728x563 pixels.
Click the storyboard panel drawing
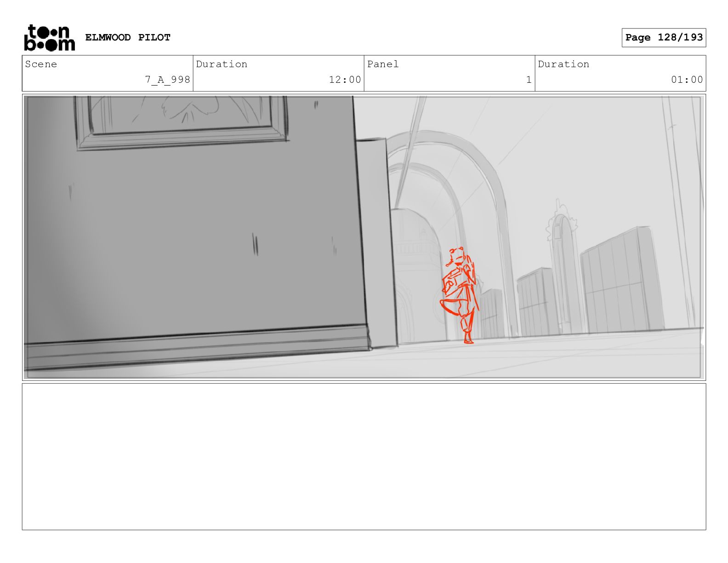point(364,237)
